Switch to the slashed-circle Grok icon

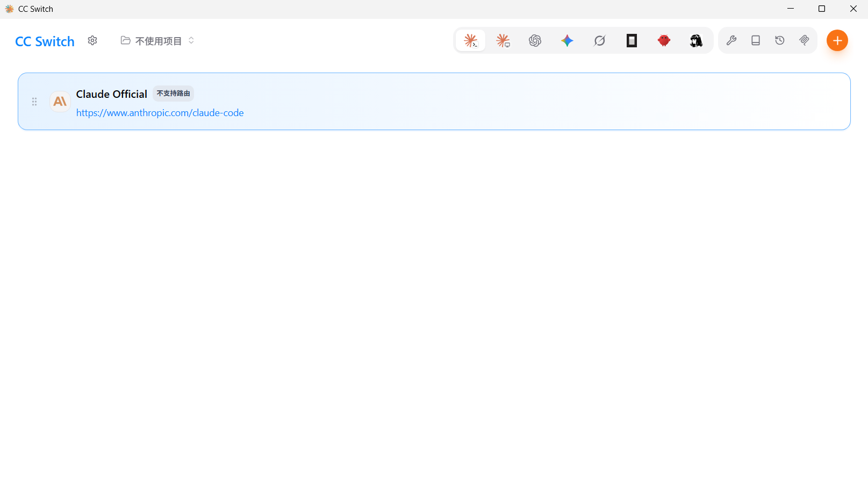599,40
